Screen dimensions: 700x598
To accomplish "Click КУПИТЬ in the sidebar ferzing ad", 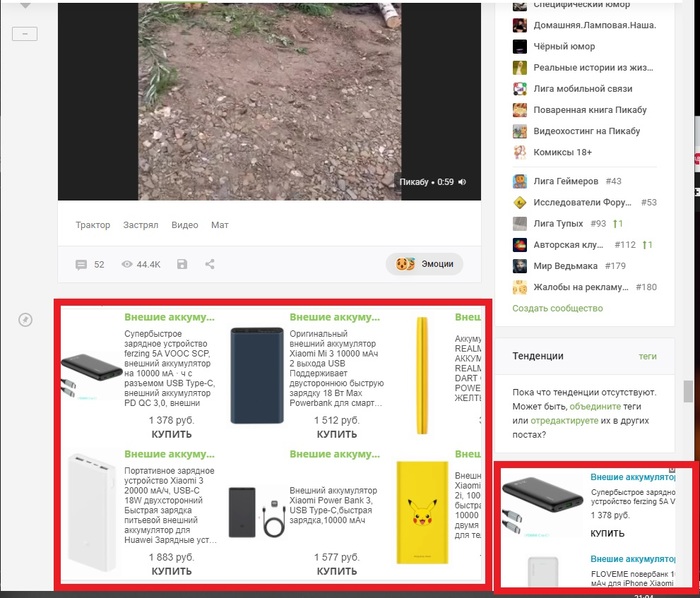I will (607, 534).
